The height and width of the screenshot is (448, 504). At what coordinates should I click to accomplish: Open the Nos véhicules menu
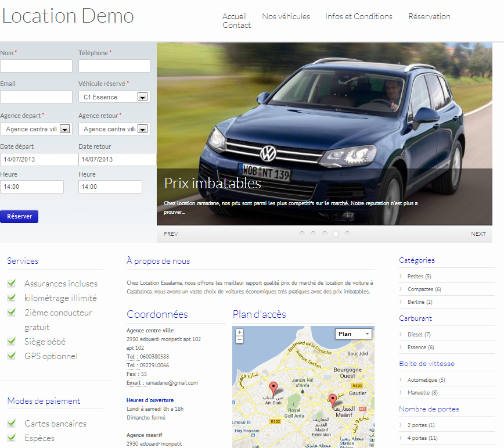click(x=286, y=16)
